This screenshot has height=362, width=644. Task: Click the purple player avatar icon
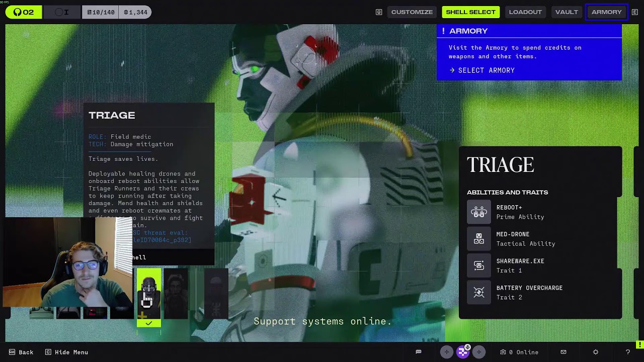462,352
